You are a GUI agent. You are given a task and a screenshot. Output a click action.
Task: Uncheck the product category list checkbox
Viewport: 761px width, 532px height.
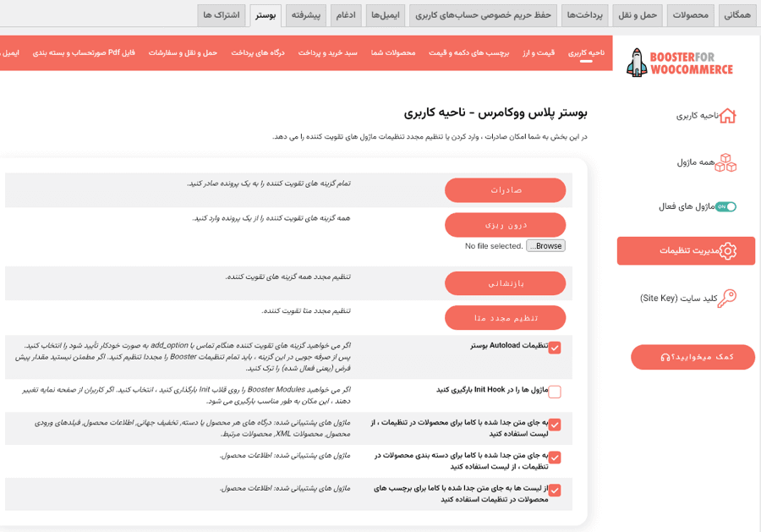coord(555,458)
